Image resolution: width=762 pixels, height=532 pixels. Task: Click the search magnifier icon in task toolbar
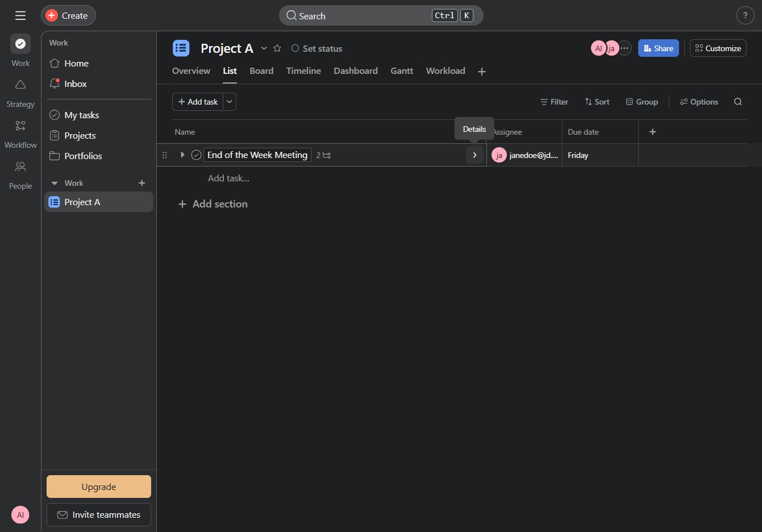tap(738, 102)
